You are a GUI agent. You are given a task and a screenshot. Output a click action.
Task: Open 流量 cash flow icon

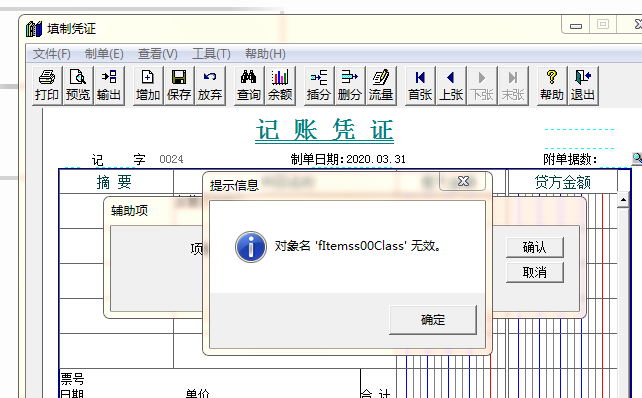pyautogui.click(x=381, y=86)
